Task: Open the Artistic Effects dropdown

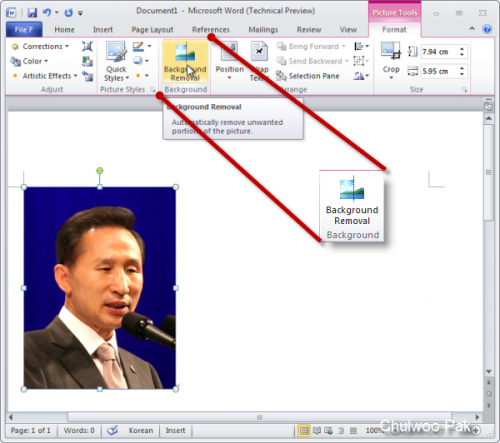Action: point(45,76)
